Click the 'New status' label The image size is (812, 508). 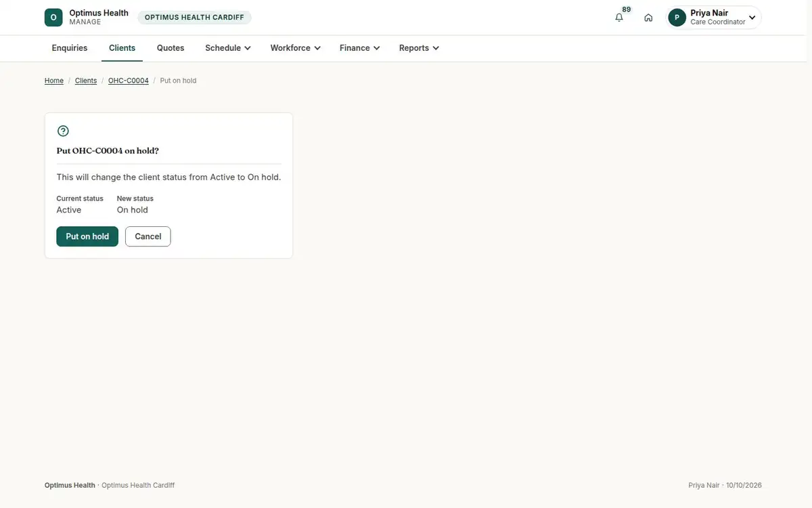pyautogui.click(x=135, y=198)
